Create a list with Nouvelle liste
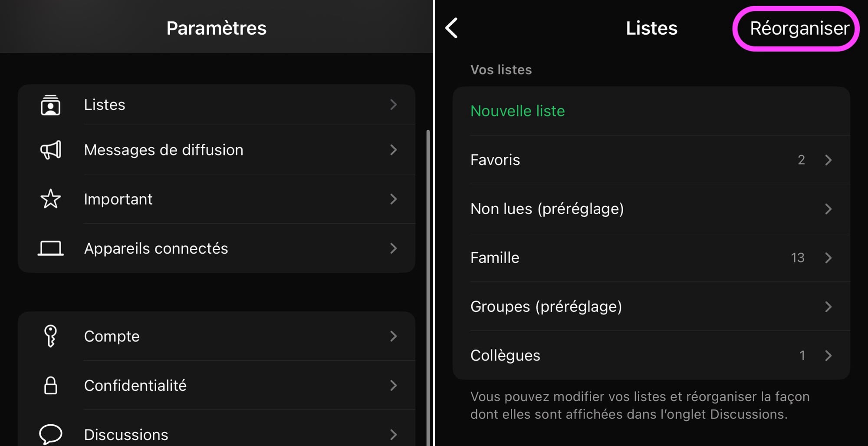868x446 pixels. (x=517, y=111)
